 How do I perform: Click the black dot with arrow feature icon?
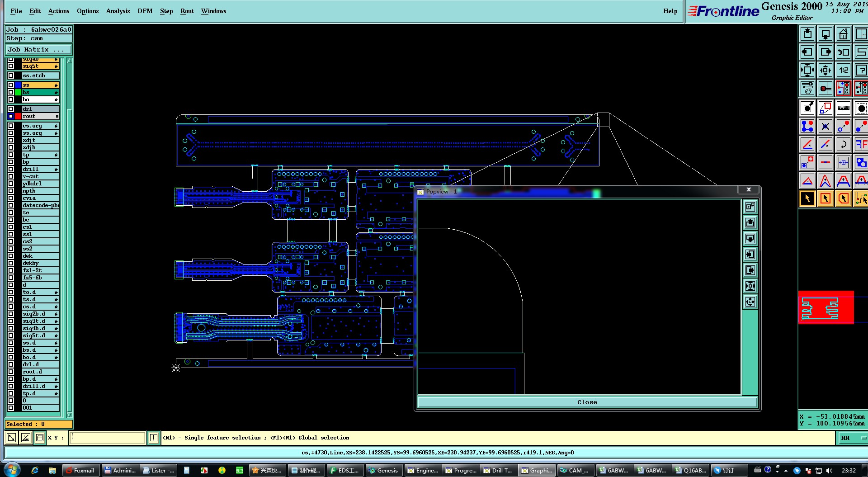[807, 108]
